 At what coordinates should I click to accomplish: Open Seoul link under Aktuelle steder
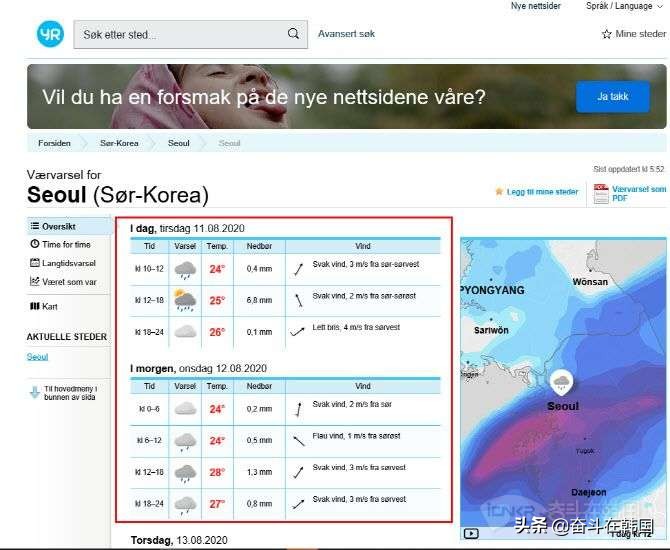point(37,357)
